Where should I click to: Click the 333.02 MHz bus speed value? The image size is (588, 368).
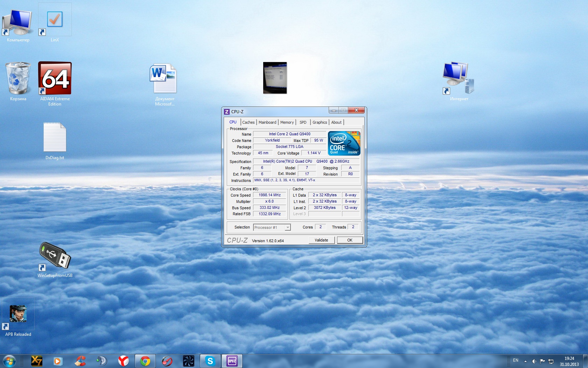click(x=269, y=207)
